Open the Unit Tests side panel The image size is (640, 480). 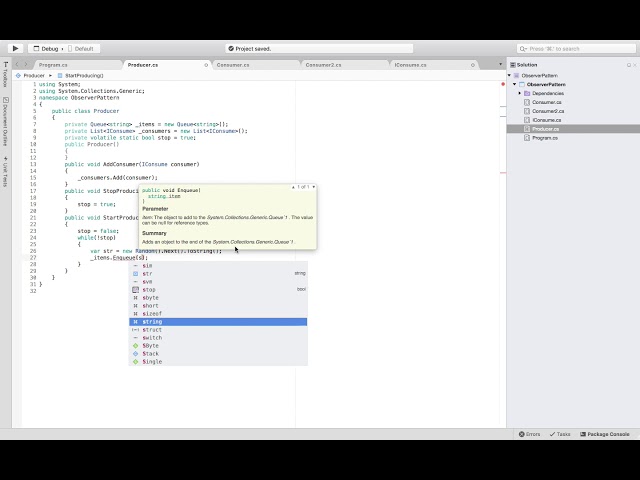tap(5, 171)
